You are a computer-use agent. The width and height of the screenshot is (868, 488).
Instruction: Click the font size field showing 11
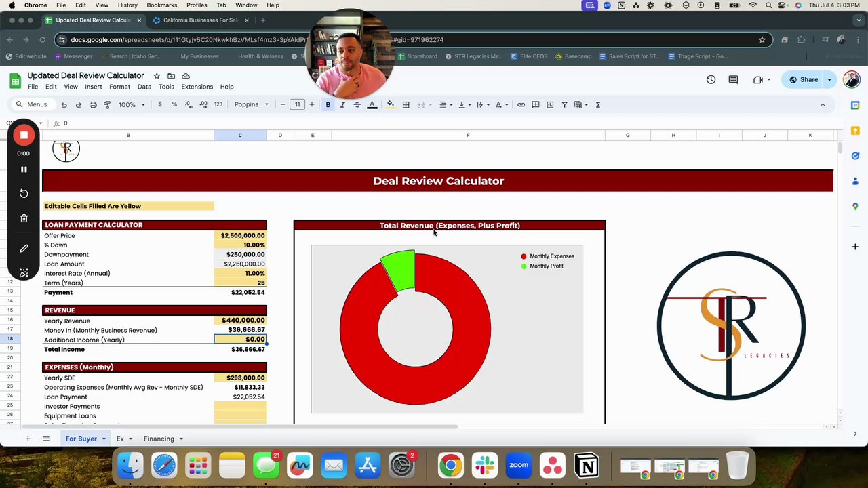click(x=297, y=104)
